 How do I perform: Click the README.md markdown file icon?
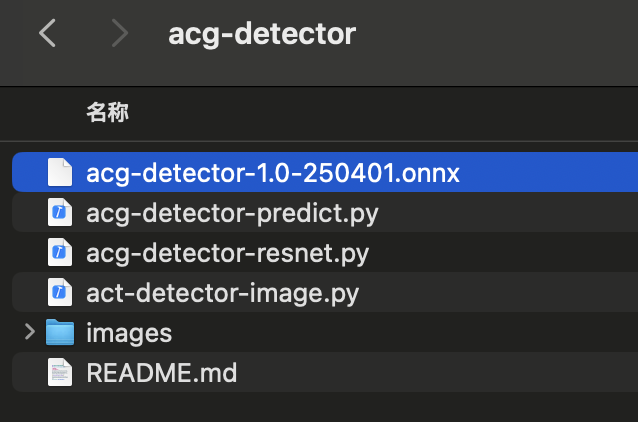pos(60,372)
